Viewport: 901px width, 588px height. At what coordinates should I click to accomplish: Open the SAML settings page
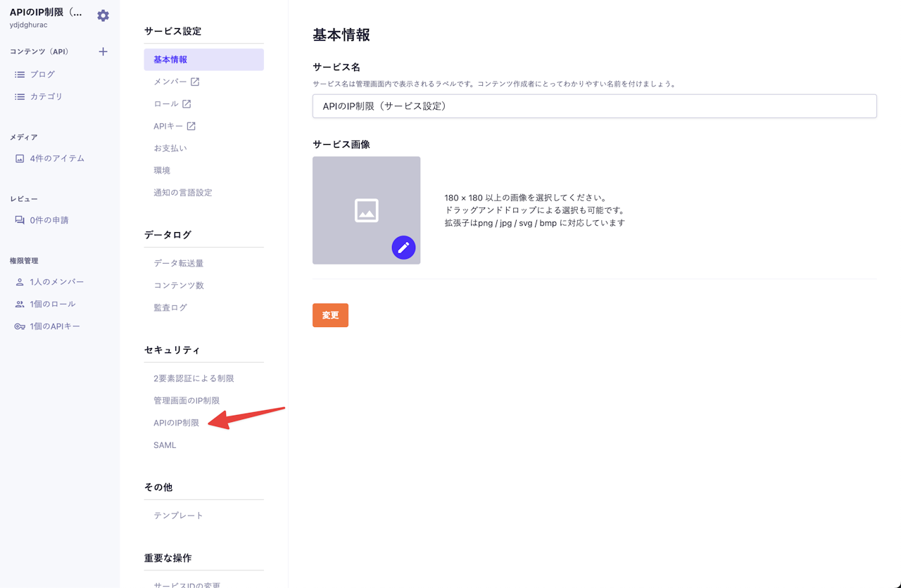(x=165, y=445)
